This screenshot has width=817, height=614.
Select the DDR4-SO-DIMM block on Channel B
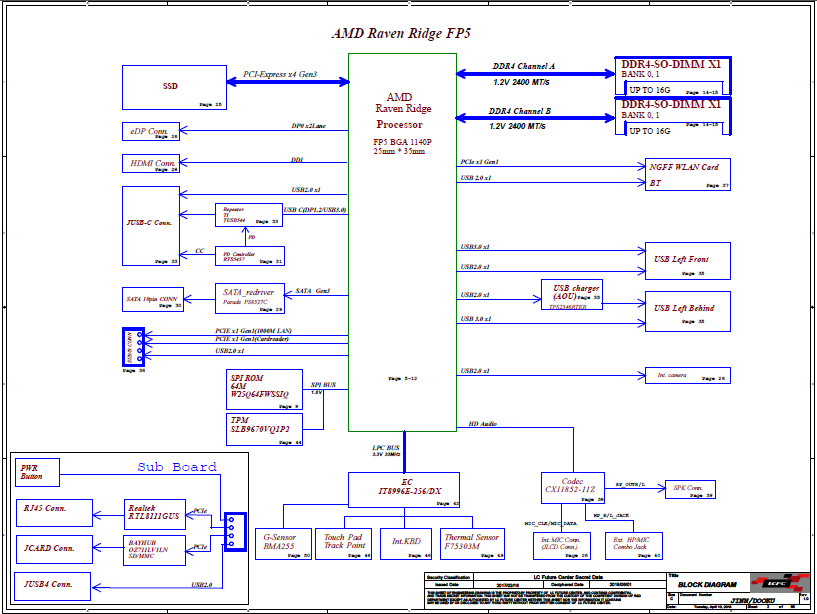pos(673,116)
